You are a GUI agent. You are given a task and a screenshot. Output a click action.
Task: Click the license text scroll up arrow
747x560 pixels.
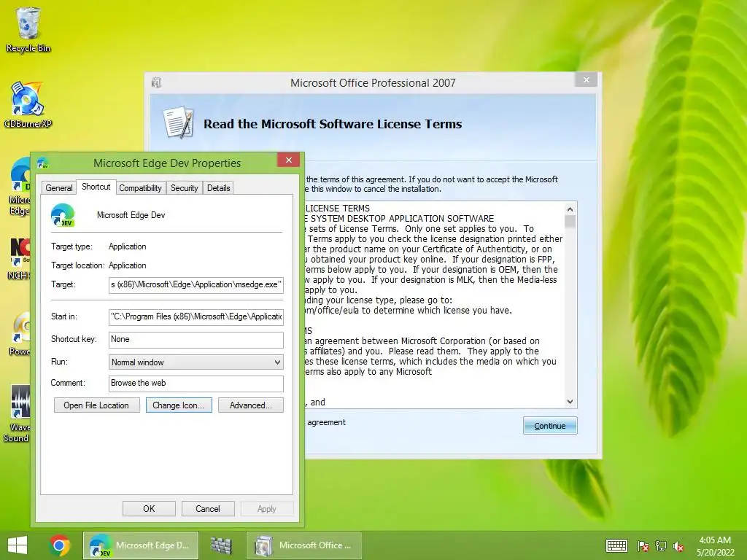click(x=570, y=209)
